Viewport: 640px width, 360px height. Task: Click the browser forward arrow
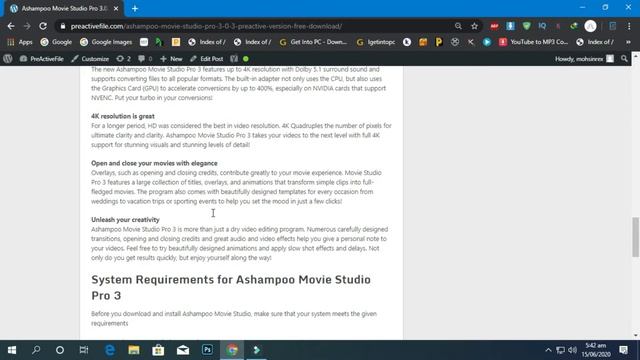[27, 26]
